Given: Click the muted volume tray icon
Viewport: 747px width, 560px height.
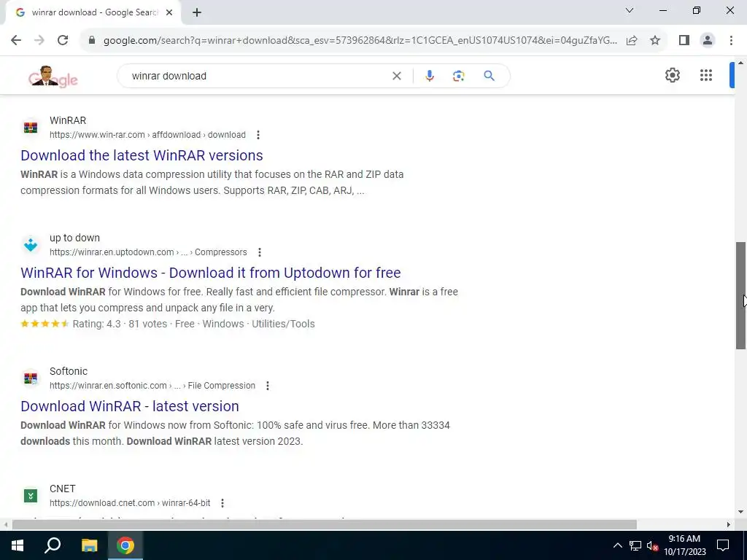Looking at the screenshot, I should pos(653,545).
